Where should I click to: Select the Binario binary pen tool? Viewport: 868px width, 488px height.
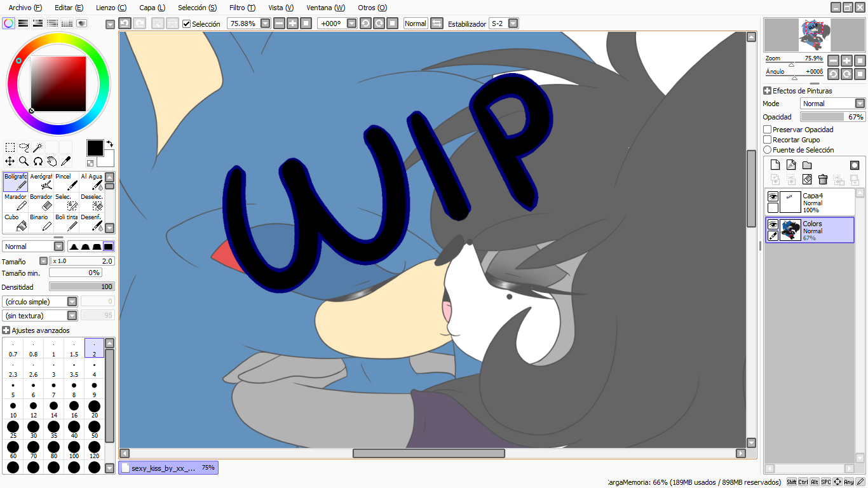(41, 222)
